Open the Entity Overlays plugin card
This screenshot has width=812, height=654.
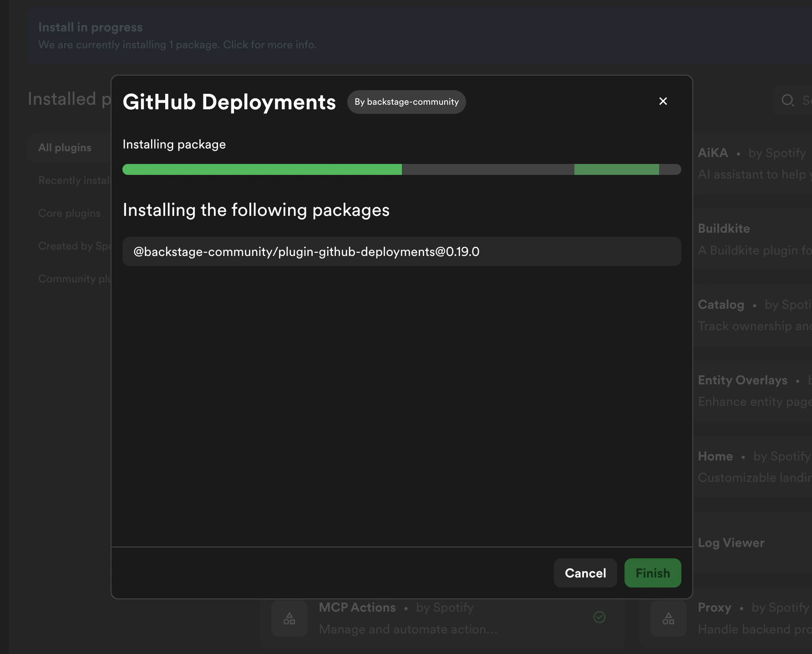(x=753, y=391)
